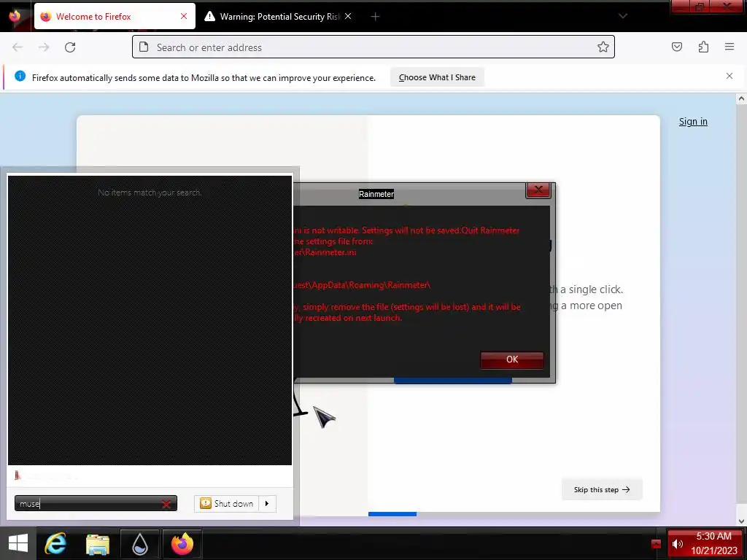Clear the Start menu search text
The image size is (747, 560).
point(166,504)
